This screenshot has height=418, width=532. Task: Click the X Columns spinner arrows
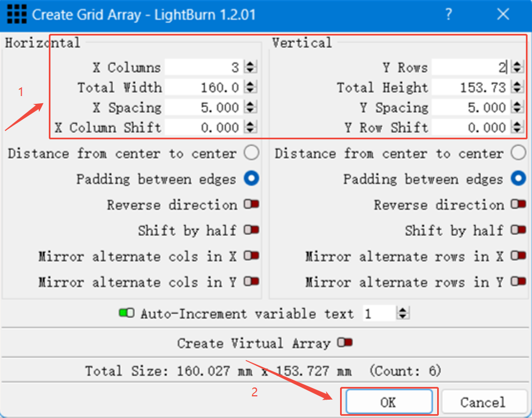pyautogui.click(x=251, y=68)
